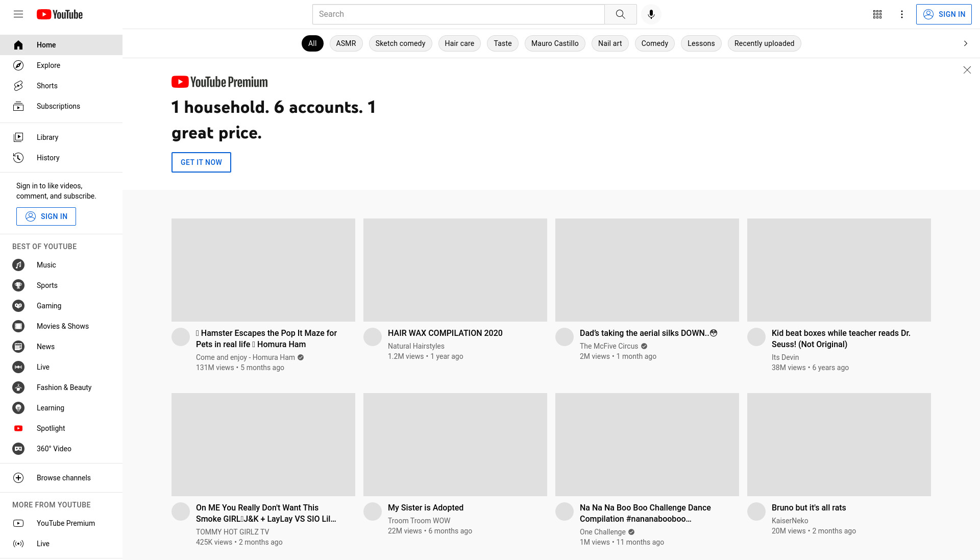Open the On ME You Really Don't Want video title
The width and height of the screenshot is (980, 560).
(266, 513)
